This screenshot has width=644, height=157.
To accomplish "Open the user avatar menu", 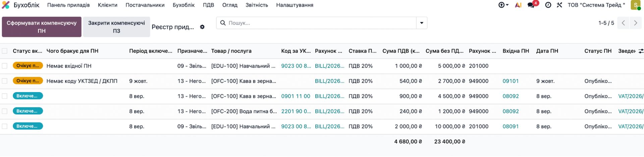I will 635,5.
